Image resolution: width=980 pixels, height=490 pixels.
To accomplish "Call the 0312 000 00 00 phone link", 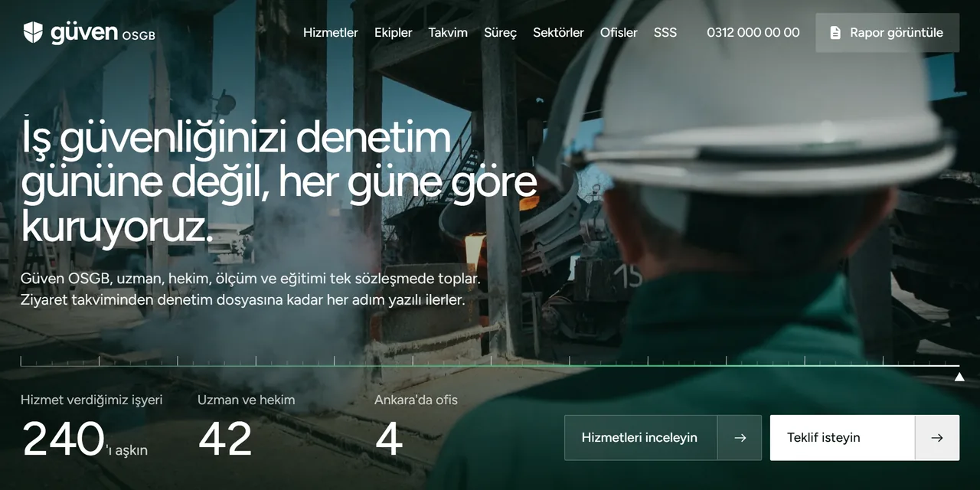I will pyautogui.click(x=753, y=33).
